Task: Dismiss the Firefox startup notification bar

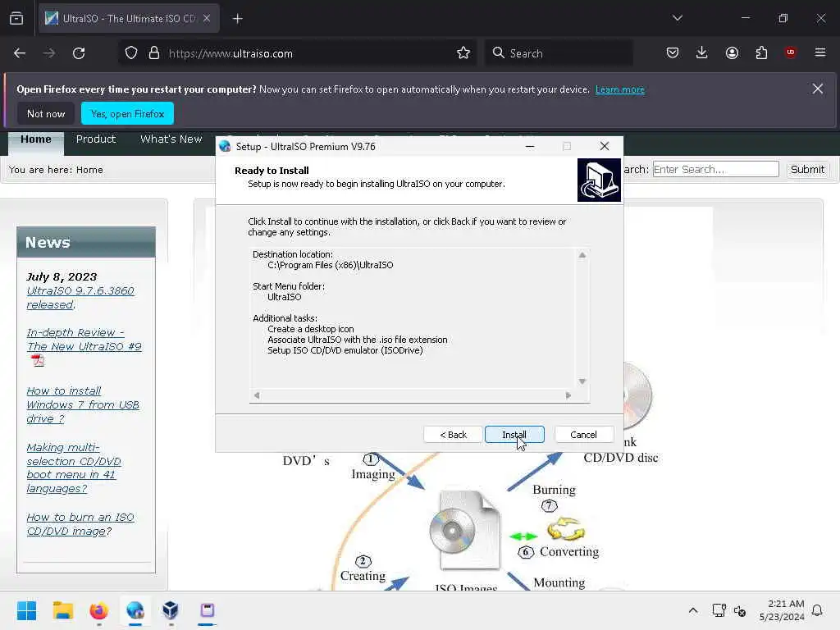Action: pos(818,89)
